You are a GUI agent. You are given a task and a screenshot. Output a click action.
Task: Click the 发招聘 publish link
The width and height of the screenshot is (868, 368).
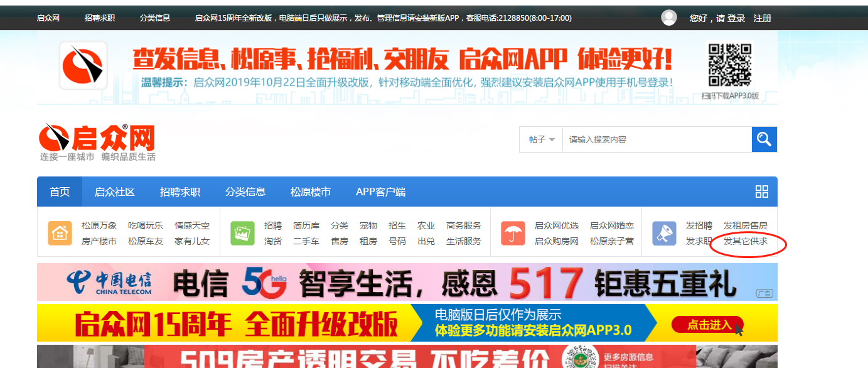tap(699, 225)
